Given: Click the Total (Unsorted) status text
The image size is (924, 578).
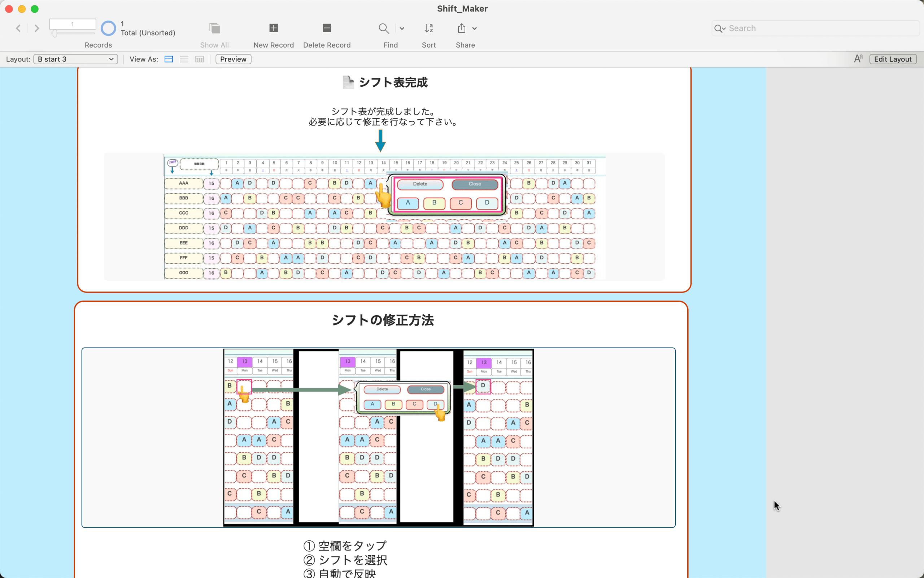Looking at the screenshot, I should (x=148, y=33).
